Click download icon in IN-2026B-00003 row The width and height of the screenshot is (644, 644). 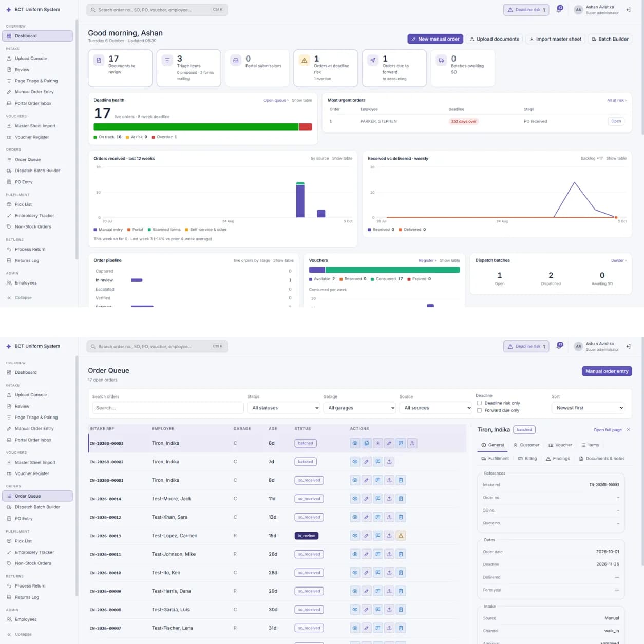(378, 443)
